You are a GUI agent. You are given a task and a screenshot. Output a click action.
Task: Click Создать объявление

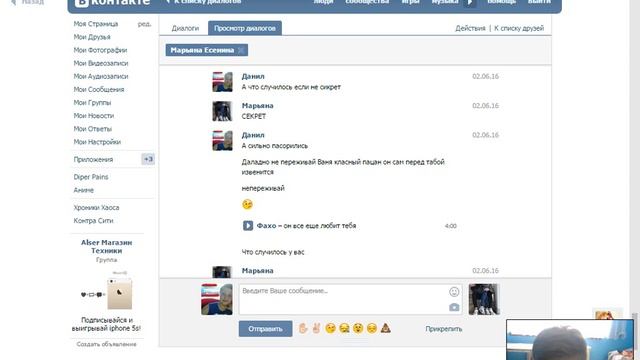107,344
